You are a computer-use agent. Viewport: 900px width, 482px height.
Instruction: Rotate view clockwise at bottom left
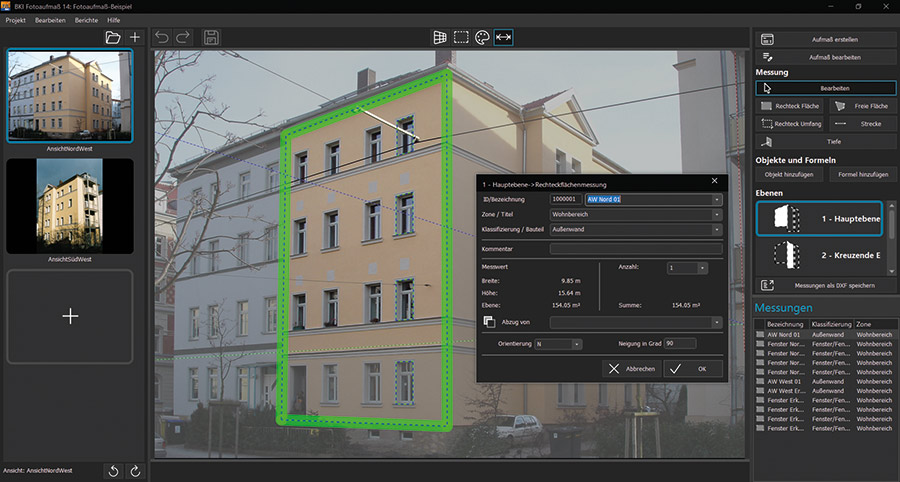pos(136,470)
